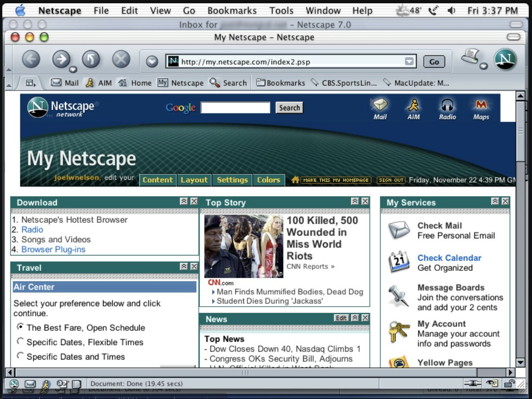The height and width of the screenshot is (399, 532).
Task: Click the Check Mail envelope icon
Action: pos(399,230)
